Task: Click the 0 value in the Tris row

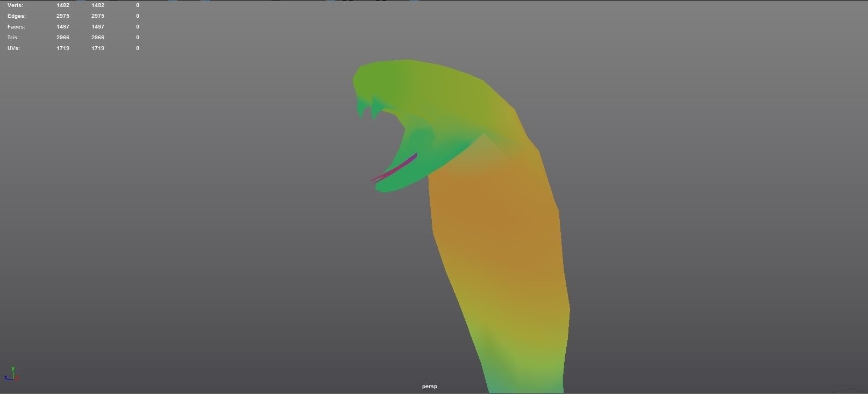Action: coord(138,38)
